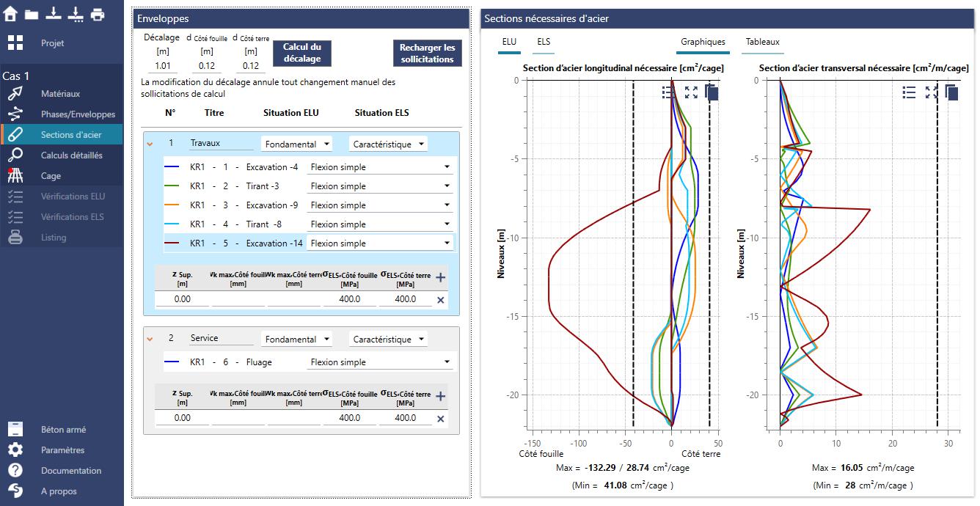Image resolution: width=980 pixels, height=506 pixels.
Task: Click the home icon in top toolbar
Action: coord(10,14)
